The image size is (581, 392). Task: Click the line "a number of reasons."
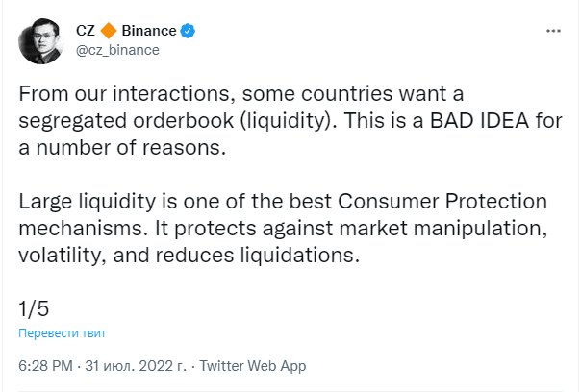pyautogui.click(x=122, y=148)
